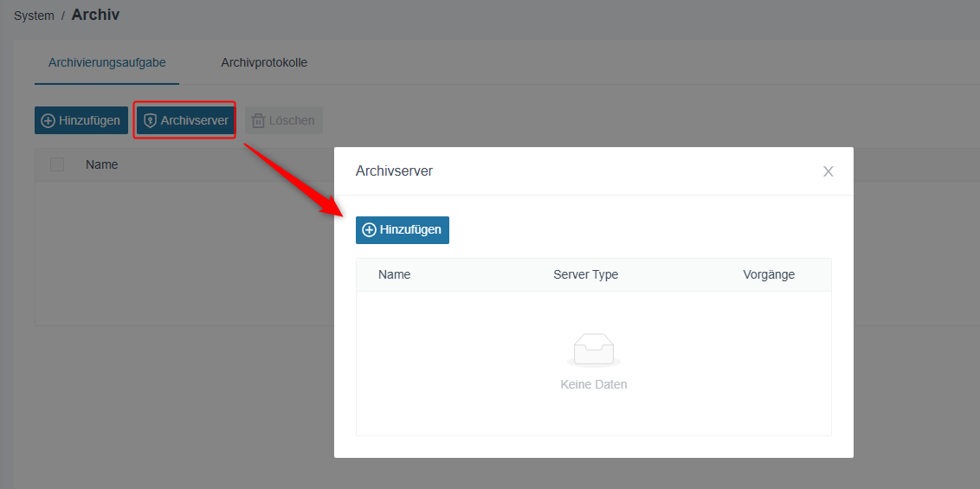Close the Archivserver dialog with X

point(828,171)
